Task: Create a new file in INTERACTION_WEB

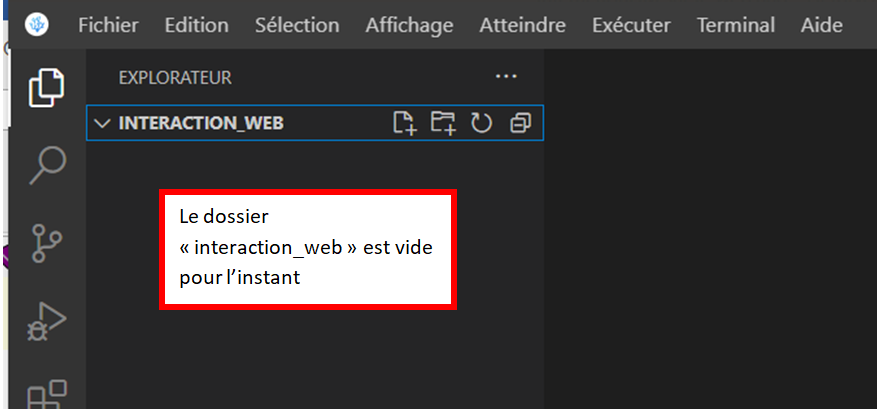Action: 404,123
